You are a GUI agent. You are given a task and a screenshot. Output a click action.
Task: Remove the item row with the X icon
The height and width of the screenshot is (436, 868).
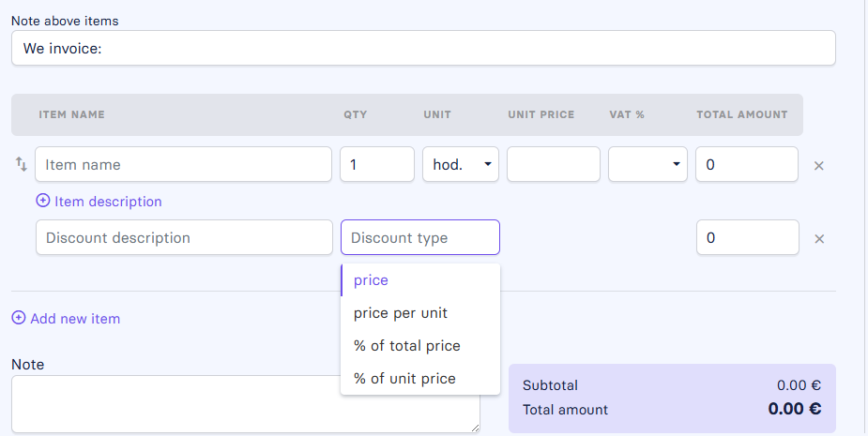pos(818,165)
